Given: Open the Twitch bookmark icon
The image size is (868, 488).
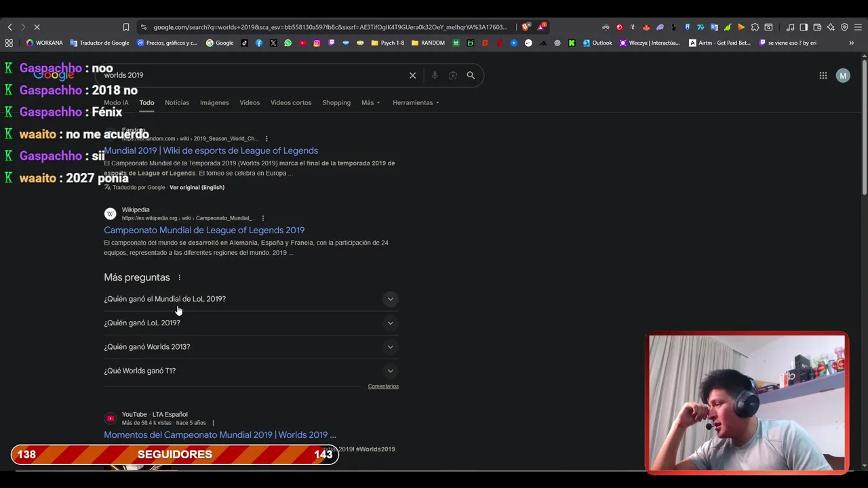Looking at the screenshot, I should click(331, 43).
